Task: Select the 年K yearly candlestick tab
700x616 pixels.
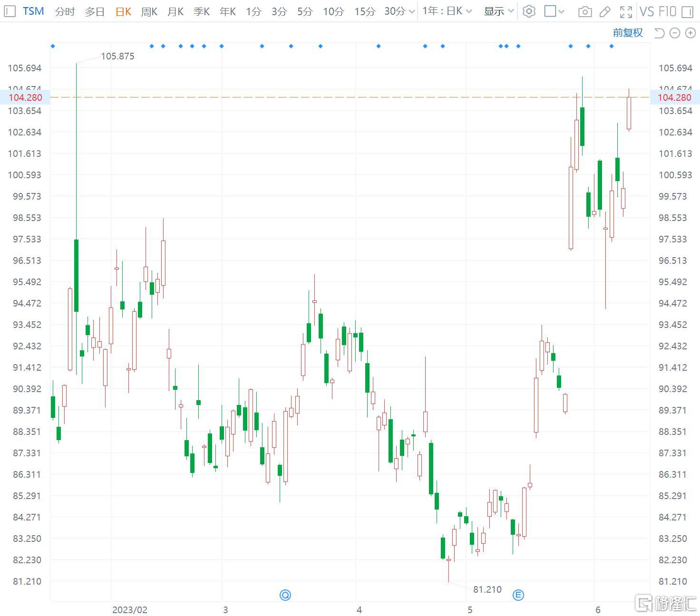Action: tap(228, 11)
